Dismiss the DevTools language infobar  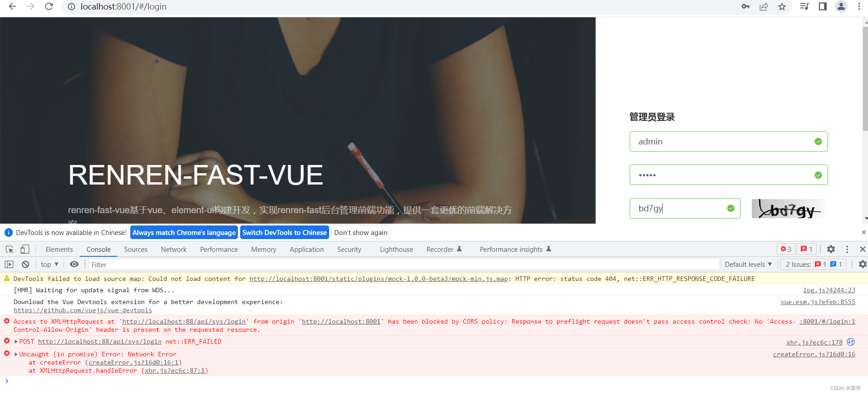(x=863, y=232)
